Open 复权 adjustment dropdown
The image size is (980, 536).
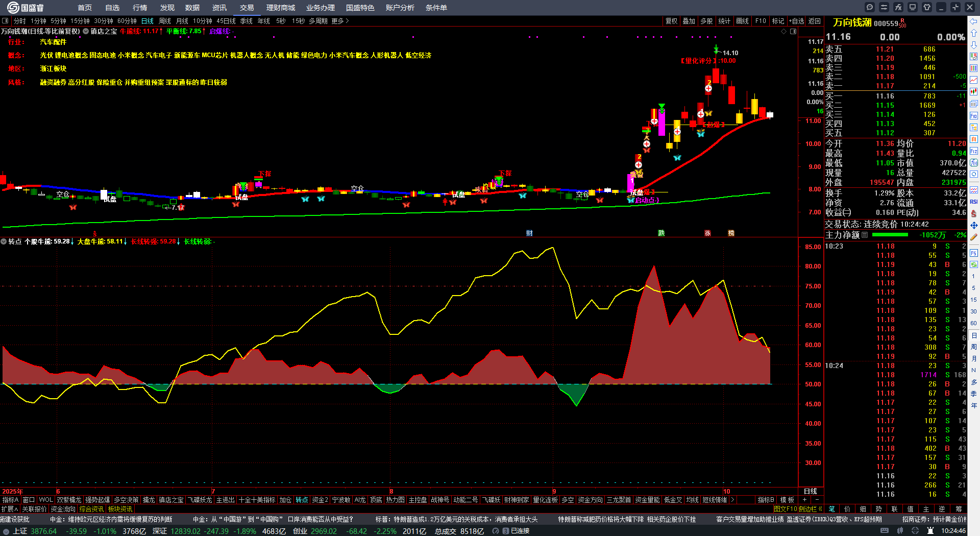tap(672, 21)
